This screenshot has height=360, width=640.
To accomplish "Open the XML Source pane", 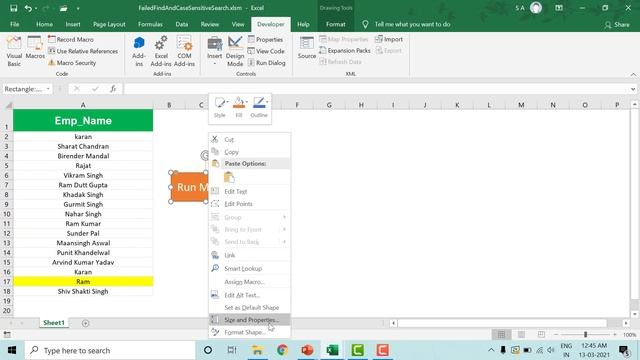I will click(x=307, y=48).
